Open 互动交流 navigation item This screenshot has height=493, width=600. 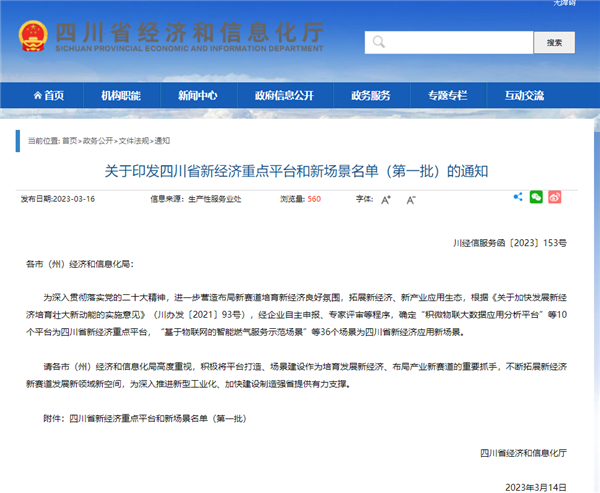tap(526, 95)
